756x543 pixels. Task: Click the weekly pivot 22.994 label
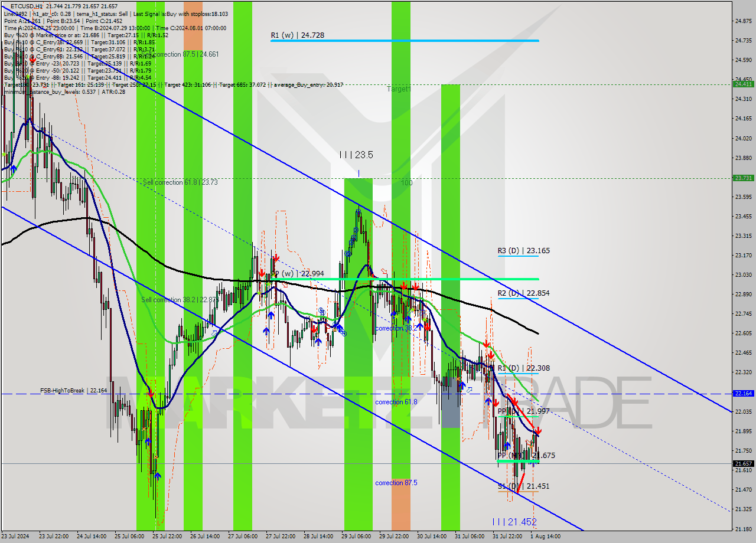pyautogui.click(x=298, y=274)
